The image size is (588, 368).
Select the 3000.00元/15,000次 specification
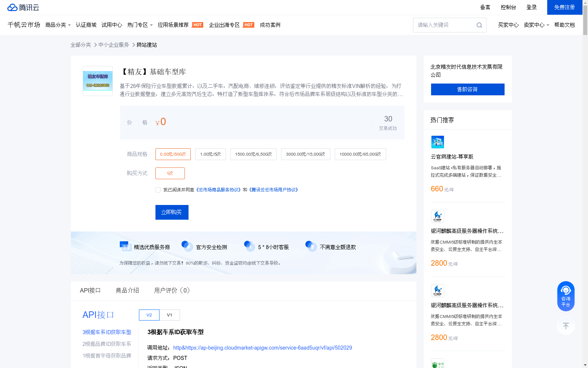click(306, 154)
